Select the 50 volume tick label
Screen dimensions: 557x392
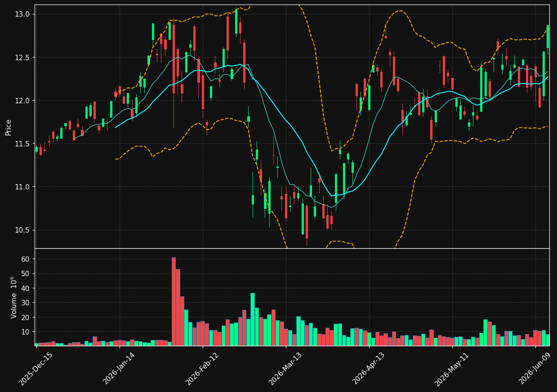[25, 273]
